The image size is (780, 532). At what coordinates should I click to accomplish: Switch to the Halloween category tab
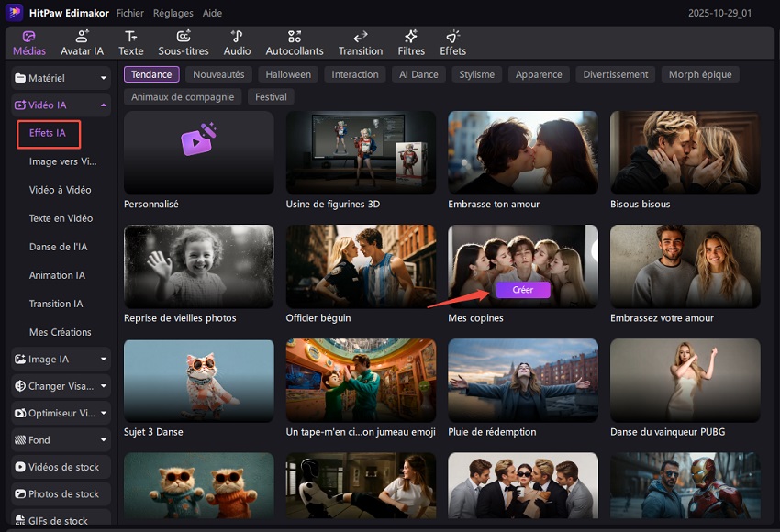pos(288,74)
